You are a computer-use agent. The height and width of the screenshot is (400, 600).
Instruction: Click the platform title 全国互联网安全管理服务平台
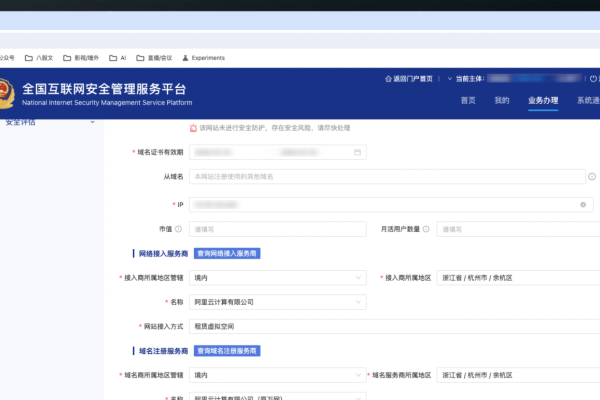pos(104,89)
